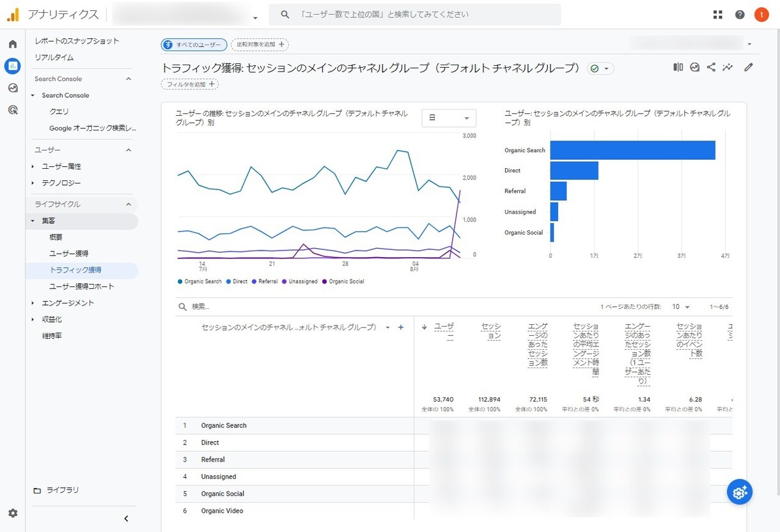Expand 収益化 tree item
The height and width of the screenshot is (532, 780).
pos(33,319)
